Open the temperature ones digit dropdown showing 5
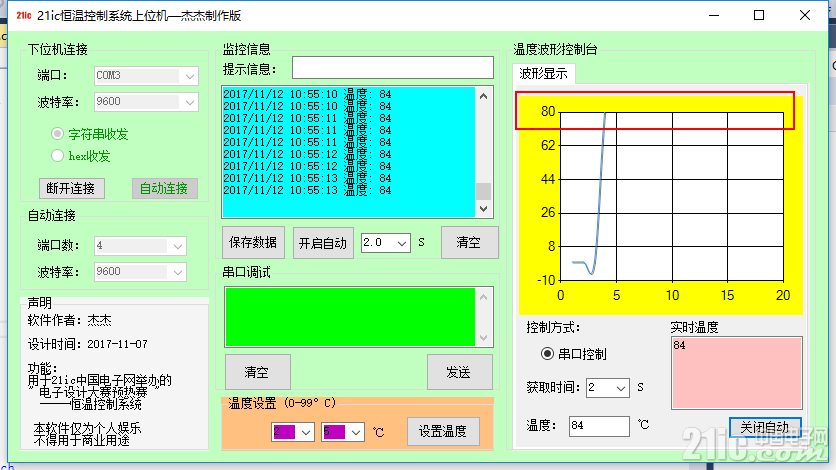 [356, 432]
